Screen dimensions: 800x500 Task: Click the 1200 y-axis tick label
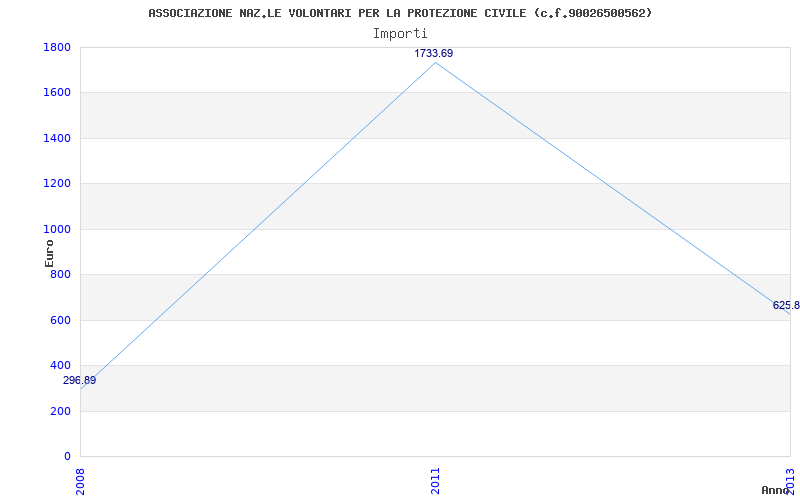tap(57, 184)
